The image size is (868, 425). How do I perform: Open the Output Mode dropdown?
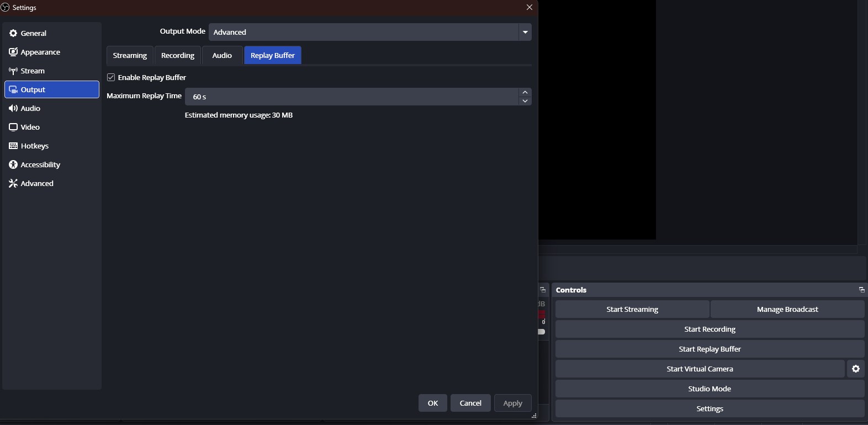[x=370, y=32]
